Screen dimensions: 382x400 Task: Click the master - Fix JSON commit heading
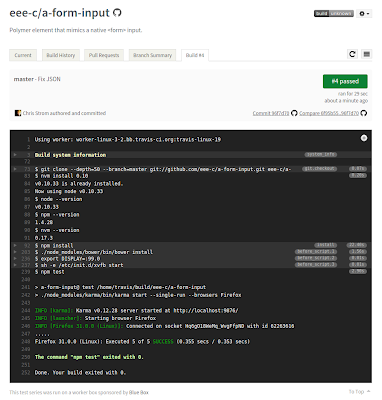(37, 79)
